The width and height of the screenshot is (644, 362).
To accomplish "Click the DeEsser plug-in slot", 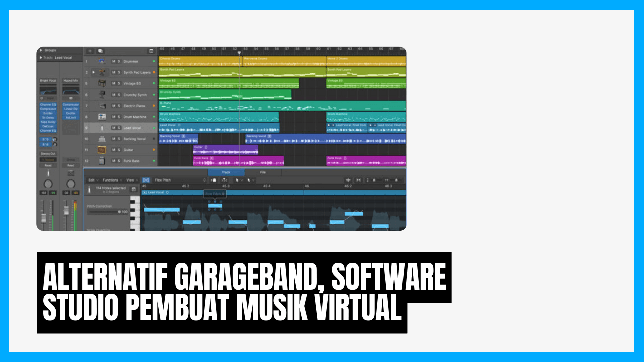I will click(48, 126).
